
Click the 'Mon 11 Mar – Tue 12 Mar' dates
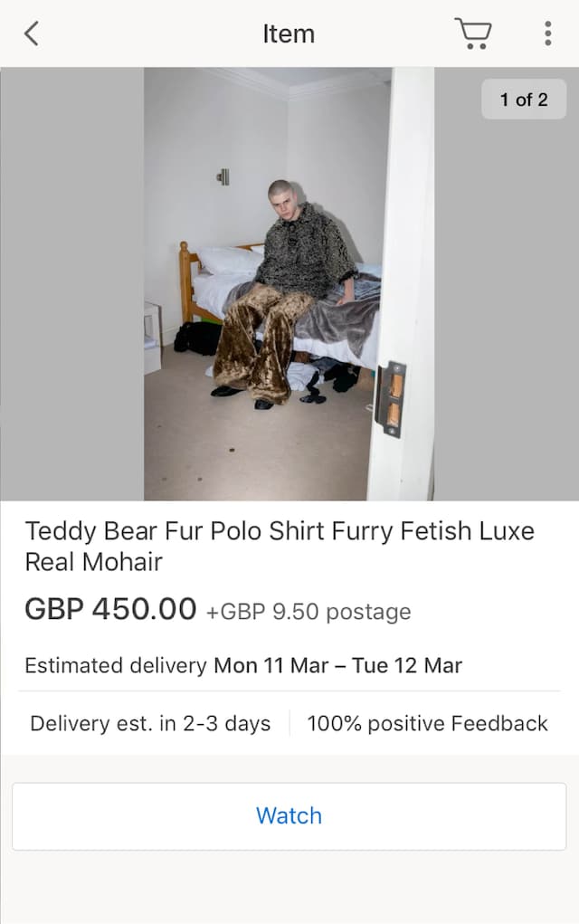click(x=337, y=666)
